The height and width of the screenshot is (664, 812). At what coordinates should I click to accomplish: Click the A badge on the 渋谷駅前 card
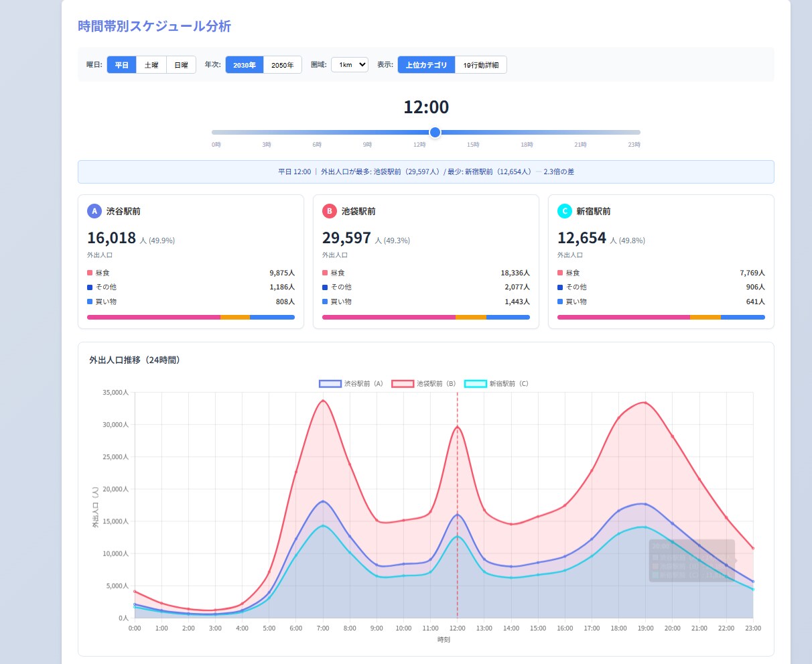click(x=94, y=211)
